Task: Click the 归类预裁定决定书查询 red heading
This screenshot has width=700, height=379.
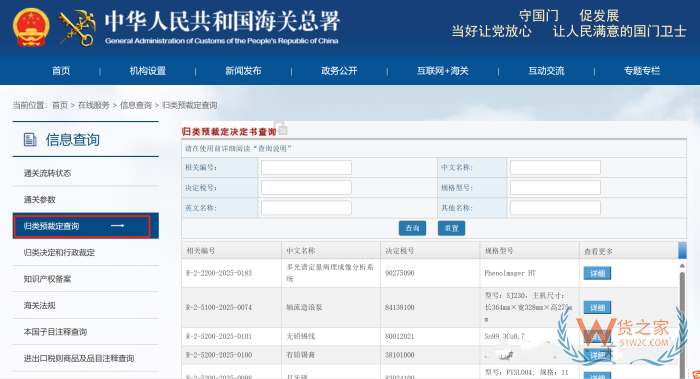Action: pyautogui.click(x=229, y=132)
